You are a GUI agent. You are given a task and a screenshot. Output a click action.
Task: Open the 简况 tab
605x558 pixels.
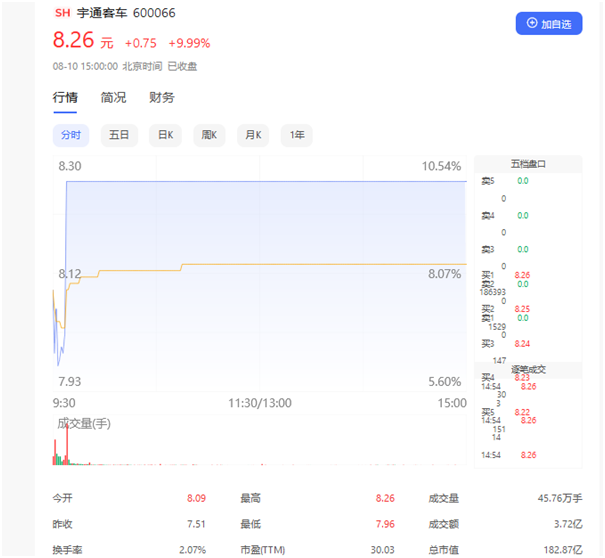[x=113, y=98]
